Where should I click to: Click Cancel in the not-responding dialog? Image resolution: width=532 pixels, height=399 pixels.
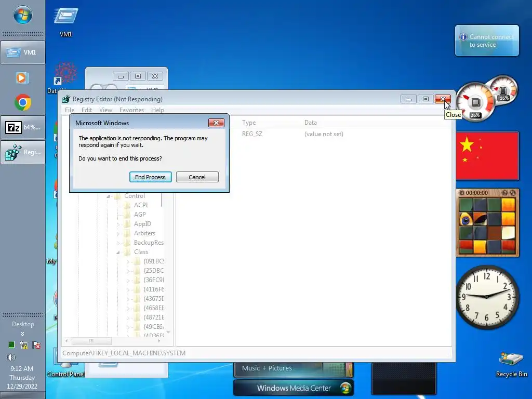pos(197,177)
